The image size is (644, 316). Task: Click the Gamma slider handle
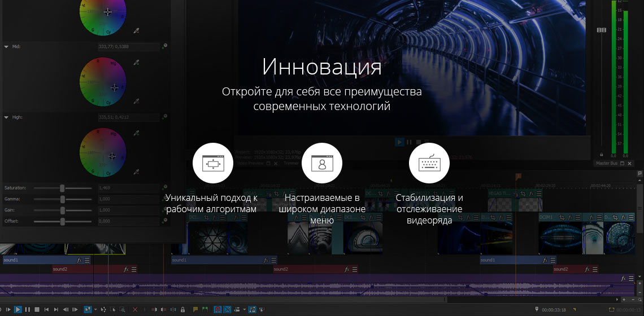pyautogui.click(x=63, y=199)
